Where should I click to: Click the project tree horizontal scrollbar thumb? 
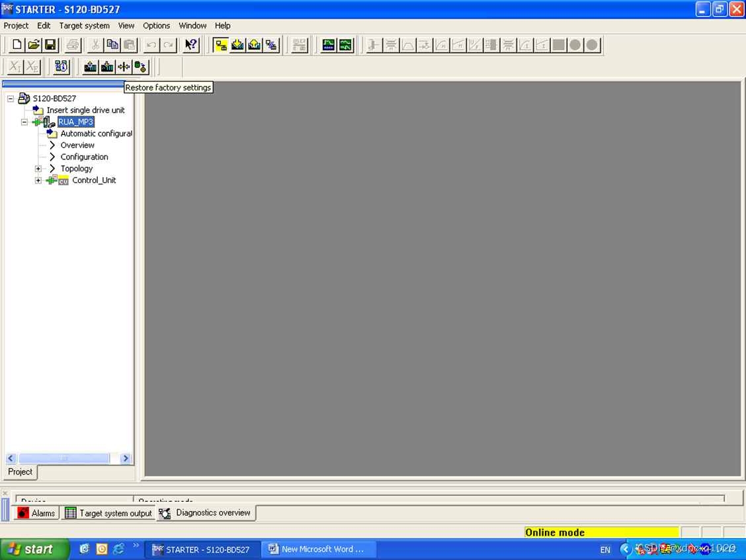pos(63,458)
